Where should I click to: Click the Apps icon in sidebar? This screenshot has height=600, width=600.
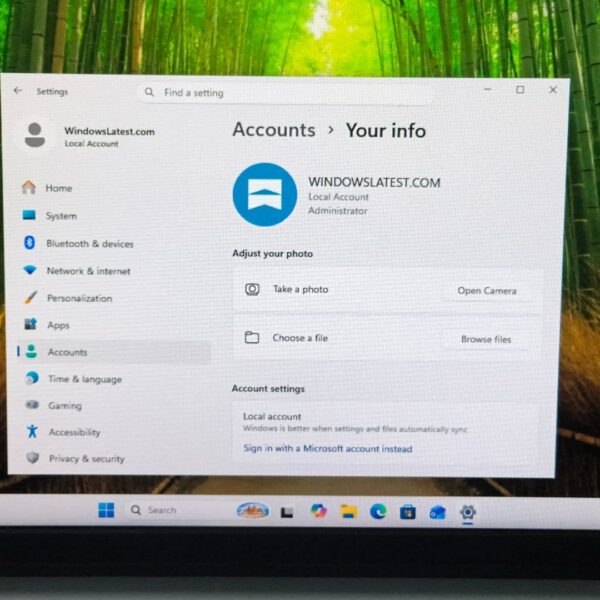point(31,324)
